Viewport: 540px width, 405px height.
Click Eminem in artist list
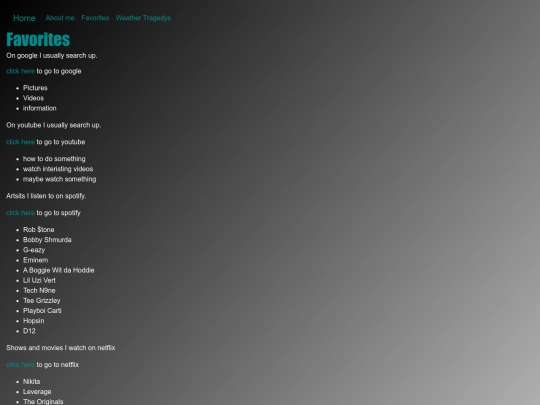pyautogui.click(x=35, y=260)
